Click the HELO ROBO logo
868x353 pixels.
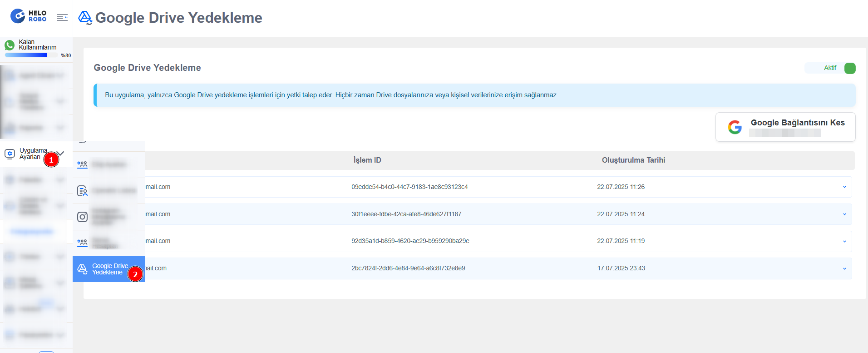29,16
